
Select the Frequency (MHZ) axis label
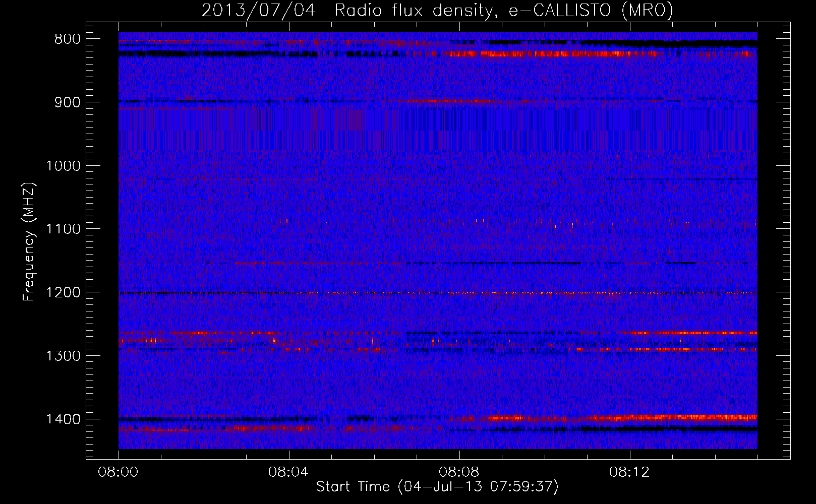(x=29, y=242)
